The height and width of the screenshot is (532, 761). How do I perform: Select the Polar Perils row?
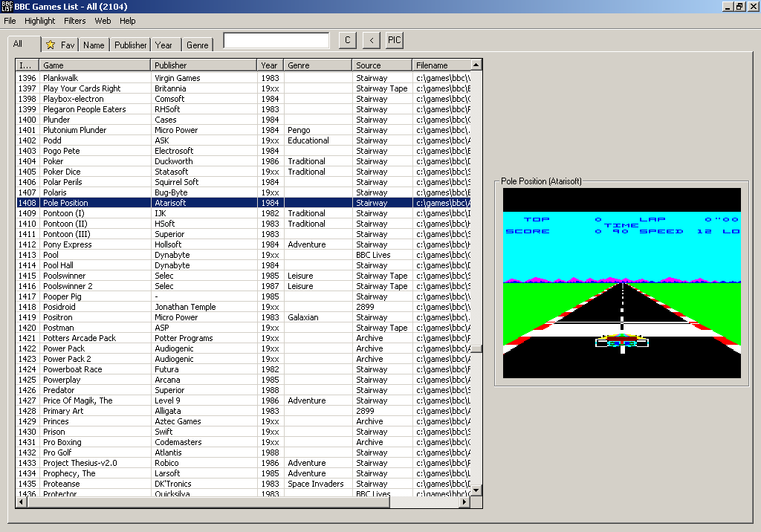coord(243,182)
